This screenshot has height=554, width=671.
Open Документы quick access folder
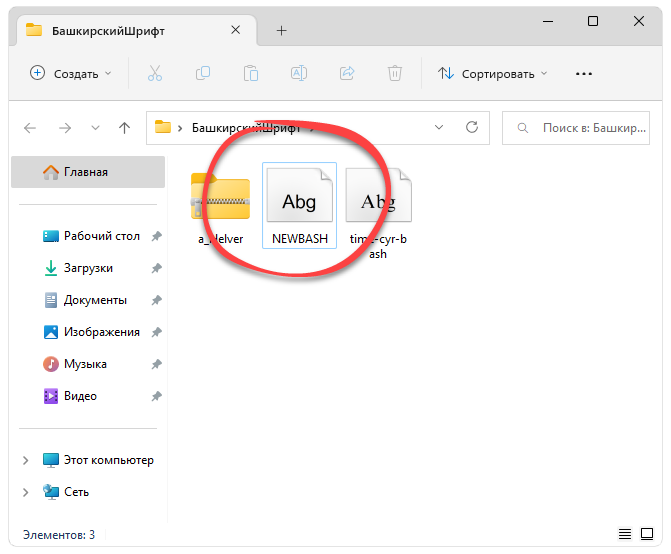tap(85, 300)
